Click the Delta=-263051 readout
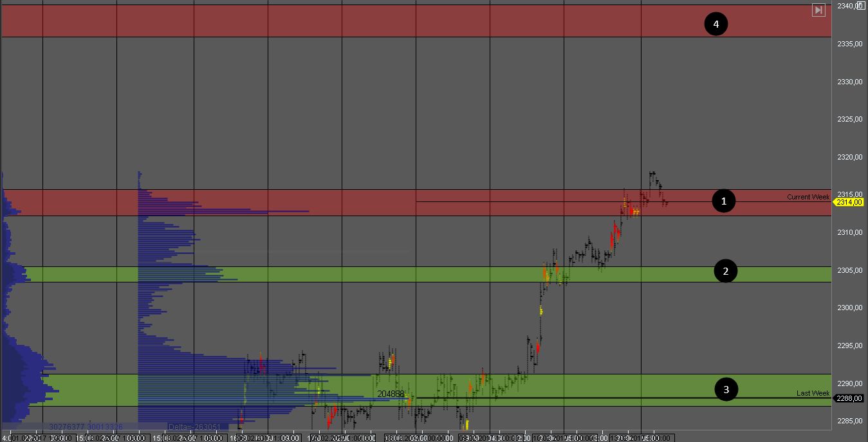The image size is (868, 442). [x=194, y=427]
